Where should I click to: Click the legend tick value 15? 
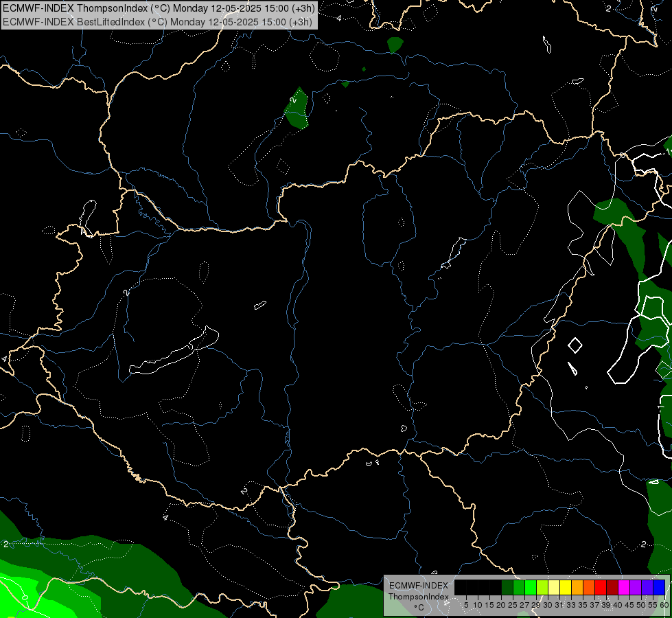(x=489, y=605)
